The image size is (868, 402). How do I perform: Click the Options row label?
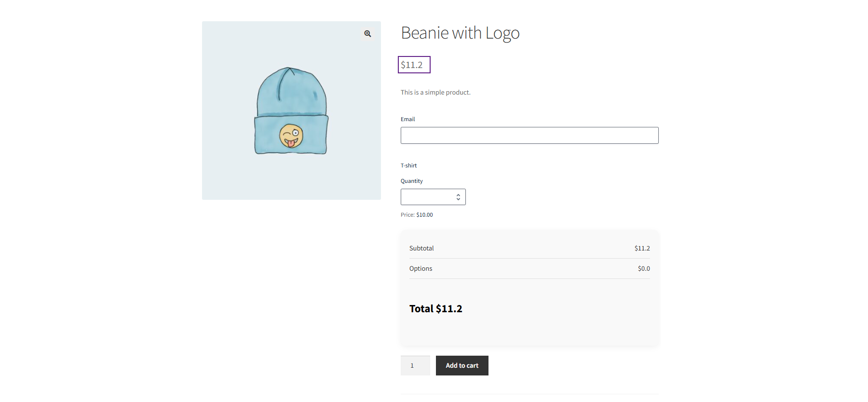421,268
